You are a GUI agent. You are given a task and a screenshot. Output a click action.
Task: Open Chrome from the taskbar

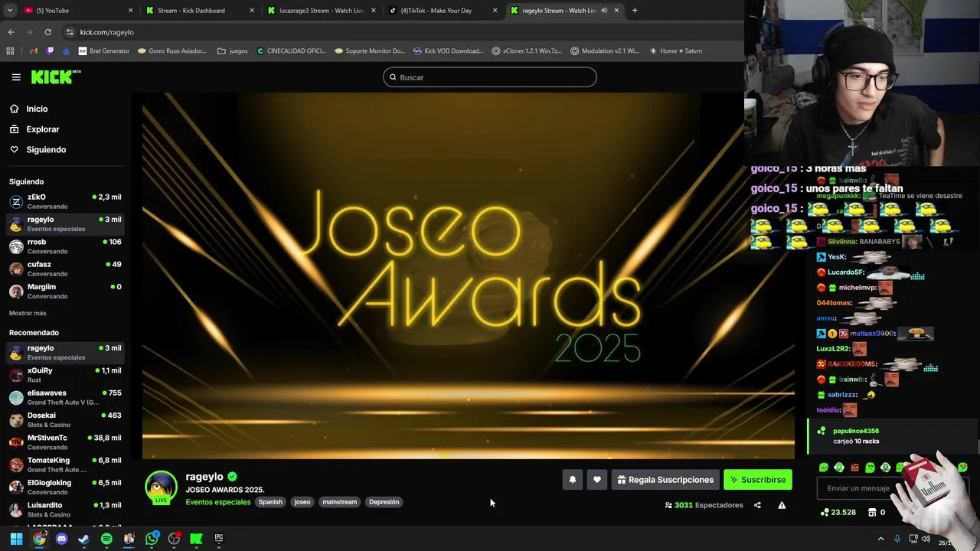(x=39, y=539)
